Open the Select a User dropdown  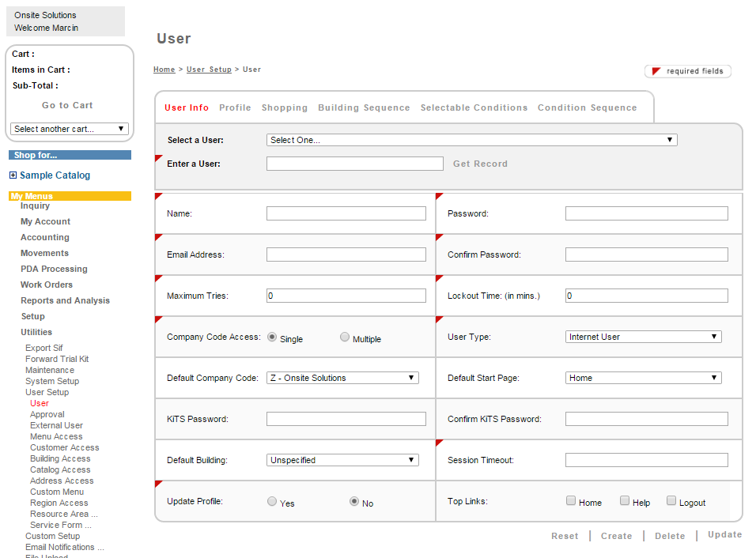pyautogui.click(x=471, y=140)
